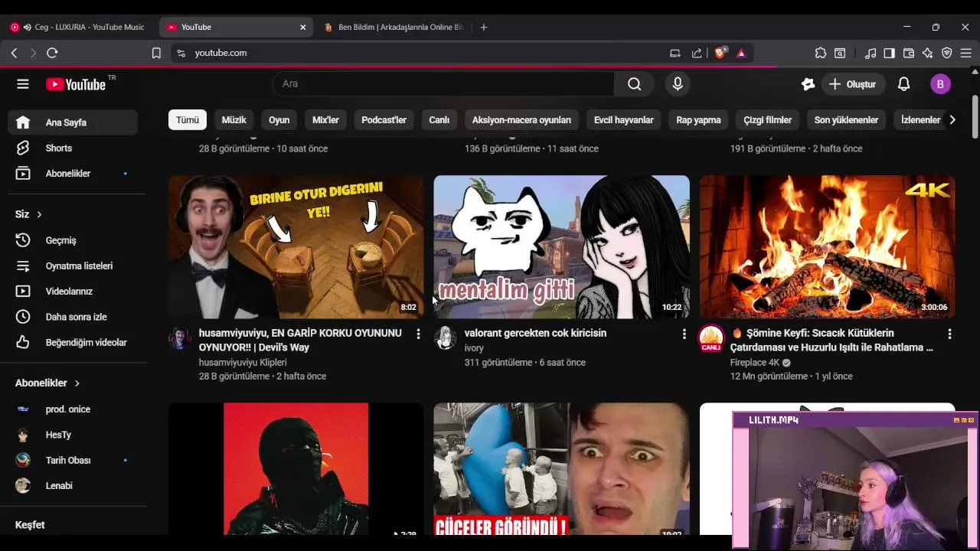Open options menu for husamviyuvıyu video

(418, 334)
